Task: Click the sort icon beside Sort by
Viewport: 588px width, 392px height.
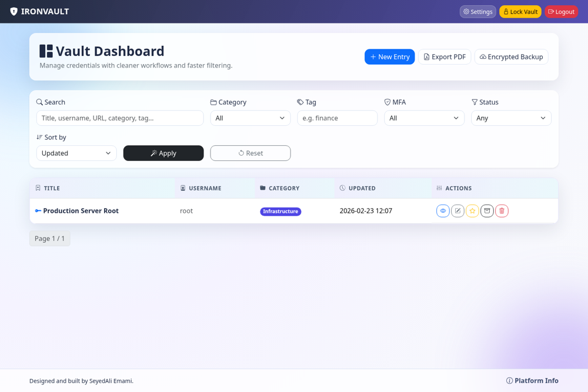Action: pyautogui.click(x=39, y=137)
